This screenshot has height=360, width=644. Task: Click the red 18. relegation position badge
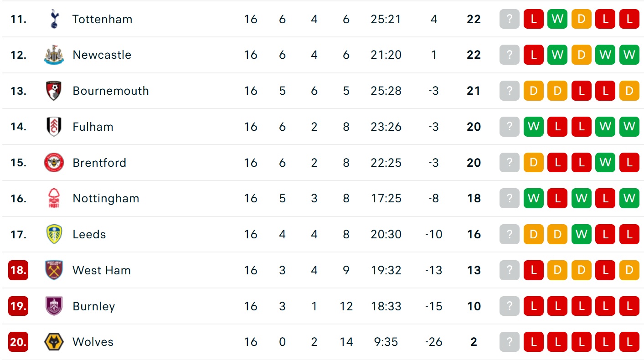click(18, 270)
